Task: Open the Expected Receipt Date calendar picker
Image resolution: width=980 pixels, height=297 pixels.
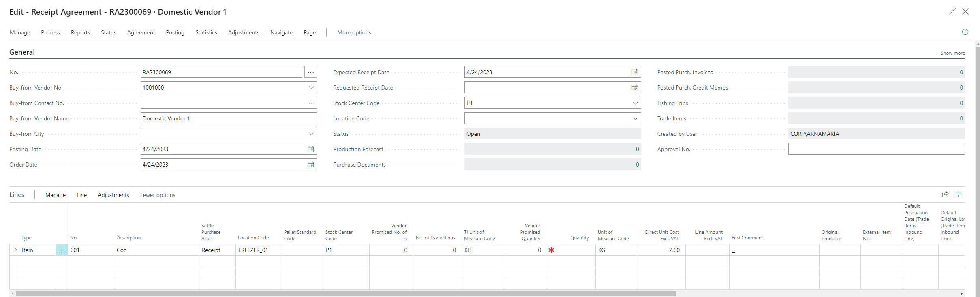Action: pyautogui.click(x=635, y=72)
